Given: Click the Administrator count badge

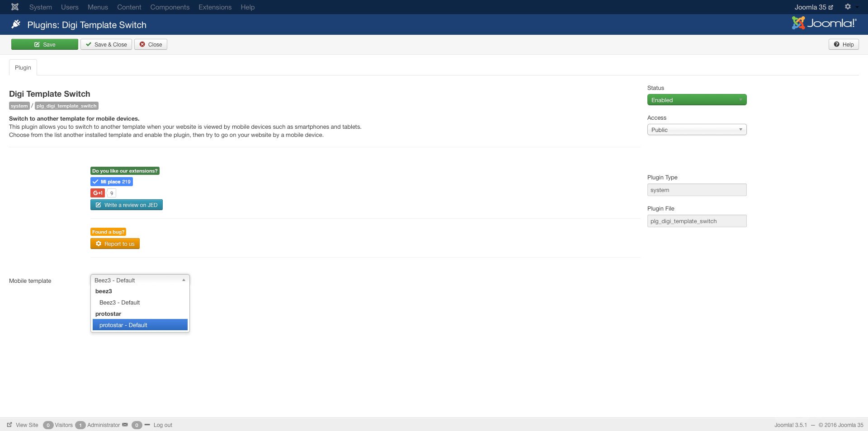Looking at the screenshot, I should click(x=80, y=425).
